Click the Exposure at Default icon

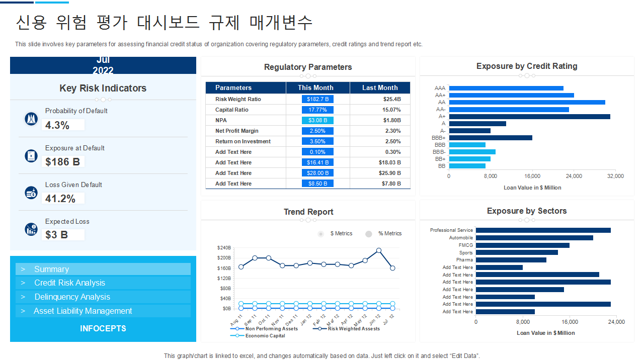pyautogui.click(x=31, y=156)
